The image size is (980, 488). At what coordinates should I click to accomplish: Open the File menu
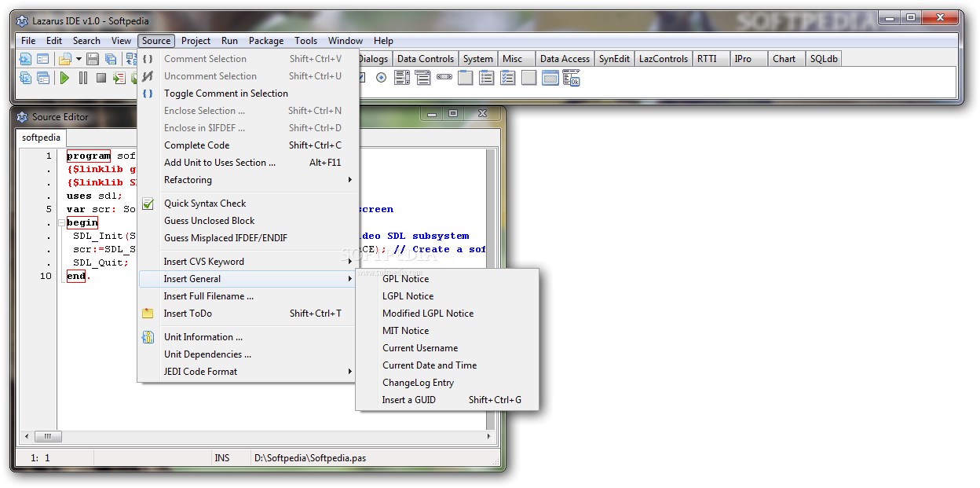point(28,41)
